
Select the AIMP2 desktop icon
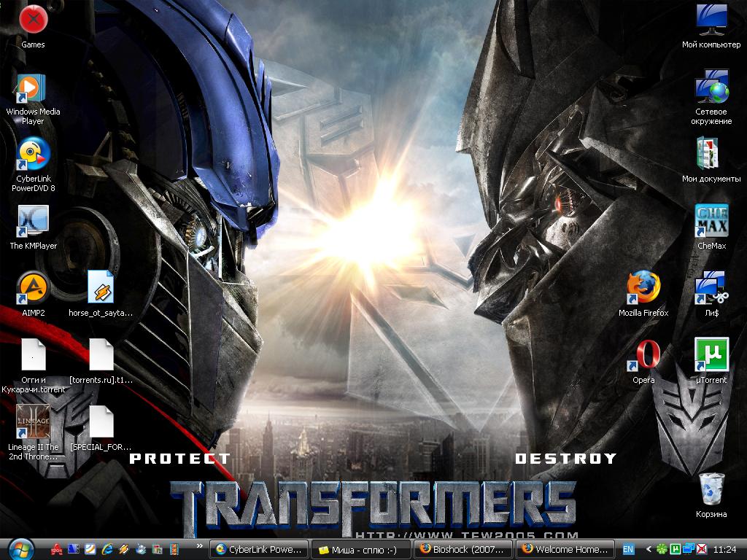click(33, 288)
